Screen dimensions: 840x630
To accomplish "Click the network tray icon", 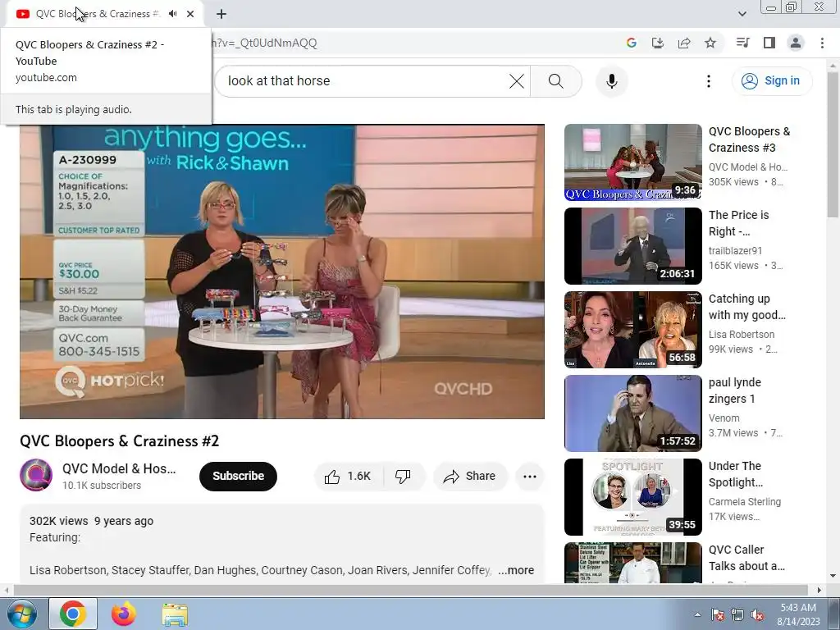I will [x=737, y=614].
